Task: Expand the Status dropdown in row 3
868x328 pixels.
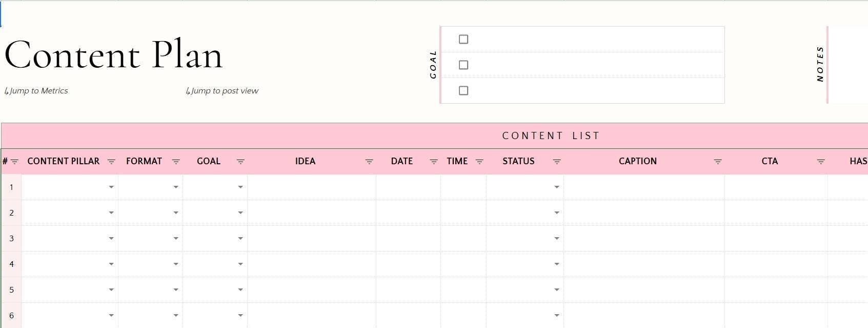Action: tap(557, 239)
